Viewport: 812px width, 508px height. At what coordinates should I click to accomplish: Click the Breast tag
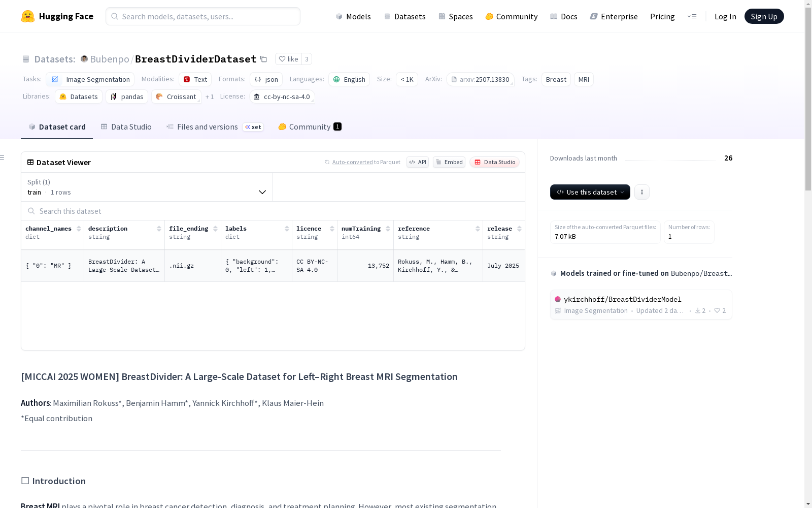click(556, 79)
